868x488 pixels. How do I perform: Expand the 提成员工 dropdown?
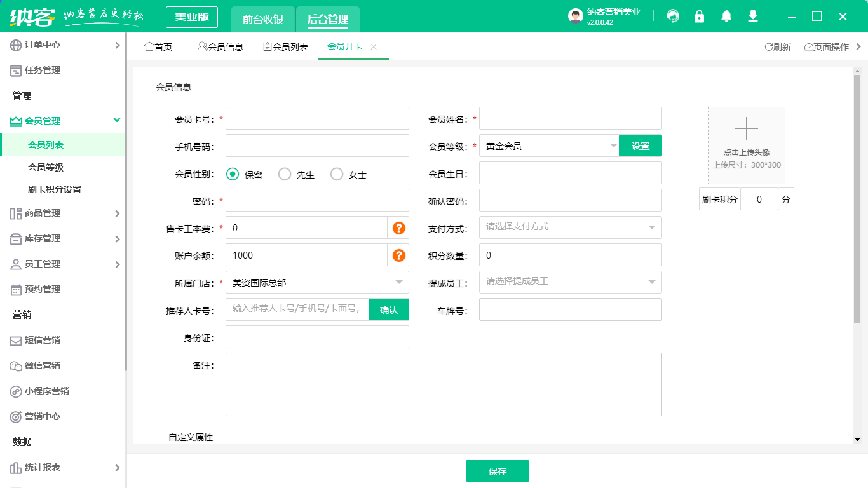pyautogui.click(x=570, y=281)
